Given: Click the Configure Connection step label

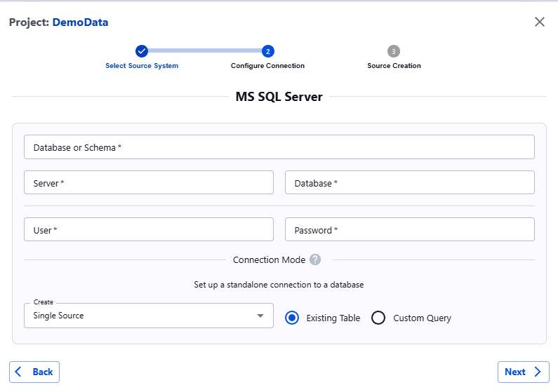Looking at the screenshot, I should [x=267, y=66].
